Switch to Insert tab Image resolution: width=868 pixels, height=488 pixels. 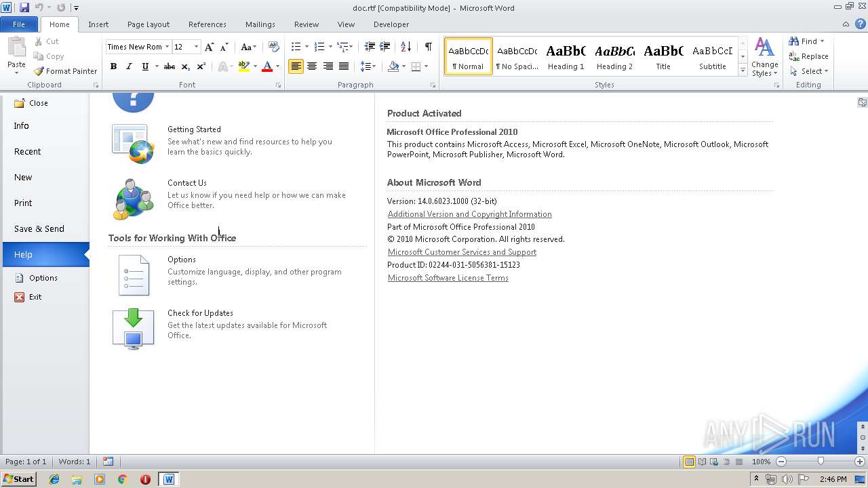point(98,24)
